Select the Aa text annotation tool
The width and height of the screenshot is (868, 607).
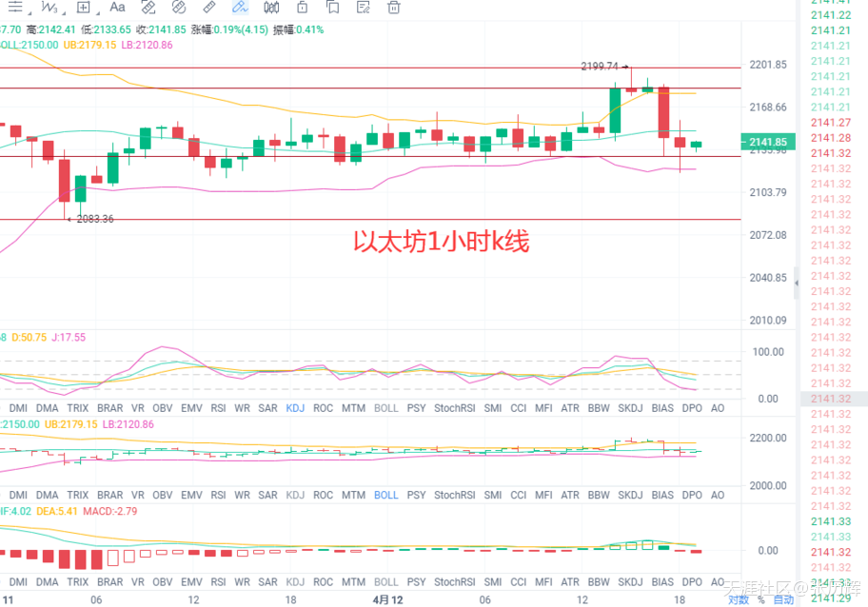[117, 7]
